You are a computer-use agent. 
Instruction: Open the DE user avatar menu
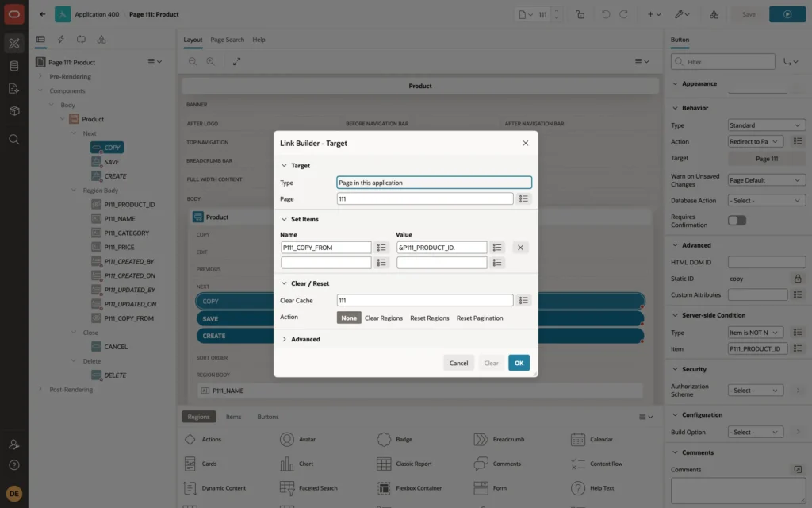14,494
